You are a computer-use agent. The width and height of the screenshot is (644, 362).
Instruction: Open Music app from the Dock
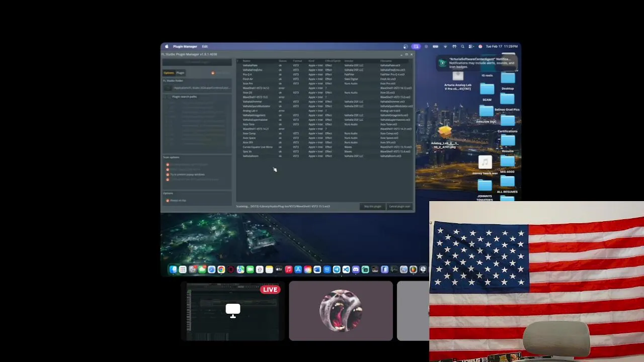(x=288, y=269)
